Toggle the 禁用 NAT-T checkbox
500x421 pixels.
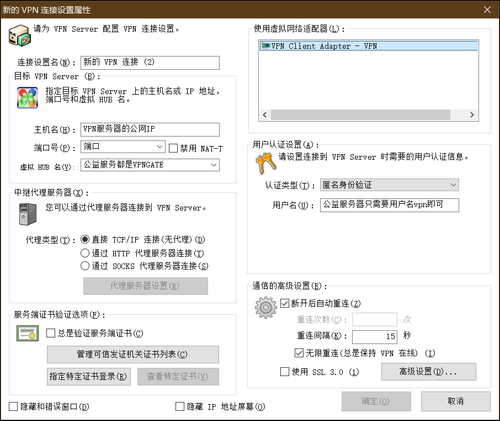[173, 148]
